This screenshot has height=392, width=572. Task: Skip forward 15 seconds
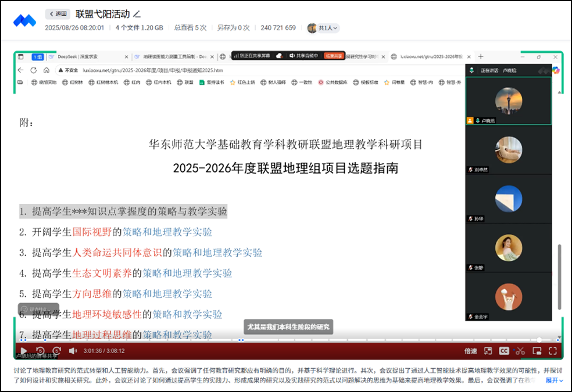point(56,351)
